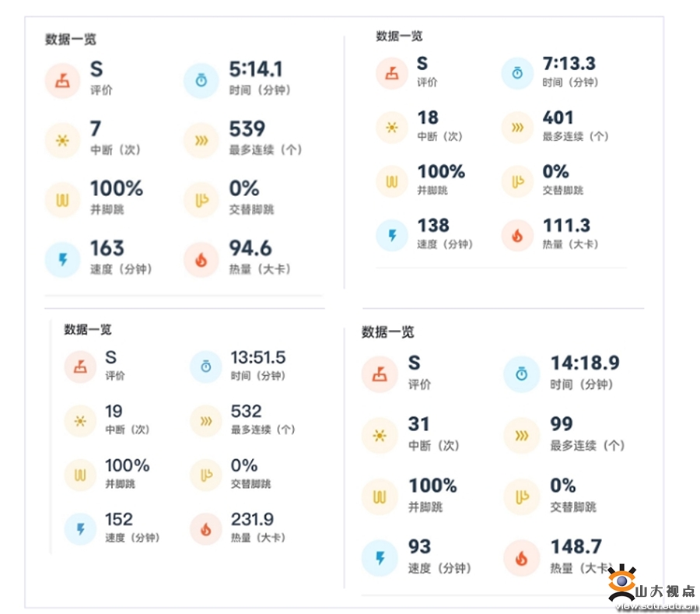Image resolution: width=700 pixels, height=614 pixels.
Task: Click the lightning icon next to 138
Action: [392, 236]
